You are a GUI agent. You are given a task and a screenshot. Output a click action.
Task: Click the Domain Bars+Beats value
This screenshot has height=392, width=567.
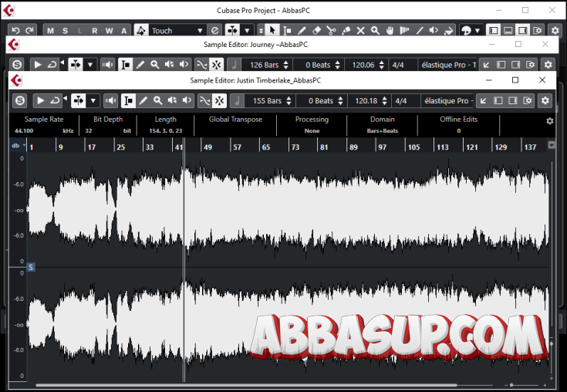point(382,131)
